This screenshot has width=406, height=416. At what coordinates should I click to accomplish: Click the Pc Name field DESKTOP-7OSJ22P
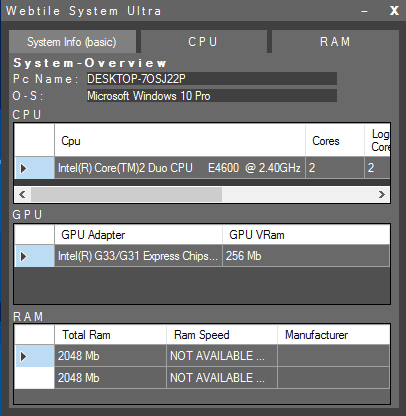coord(212,79)
